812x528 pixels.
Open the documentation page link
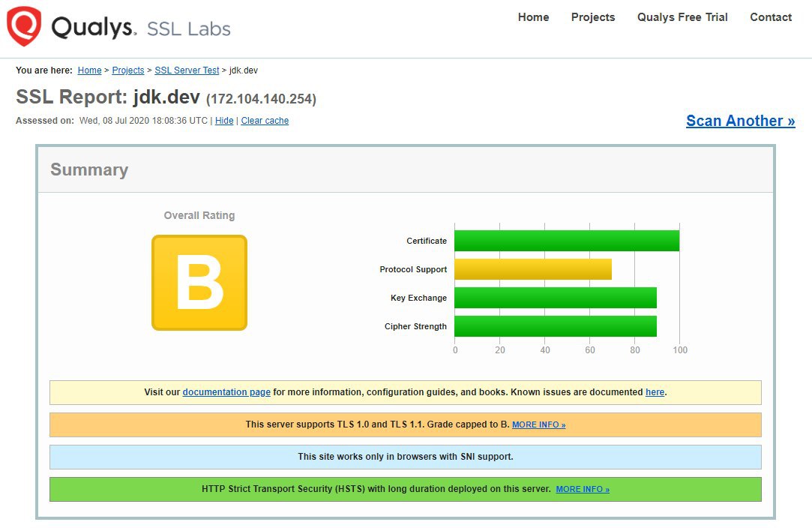pyautogui.click(x=226, y=392)
